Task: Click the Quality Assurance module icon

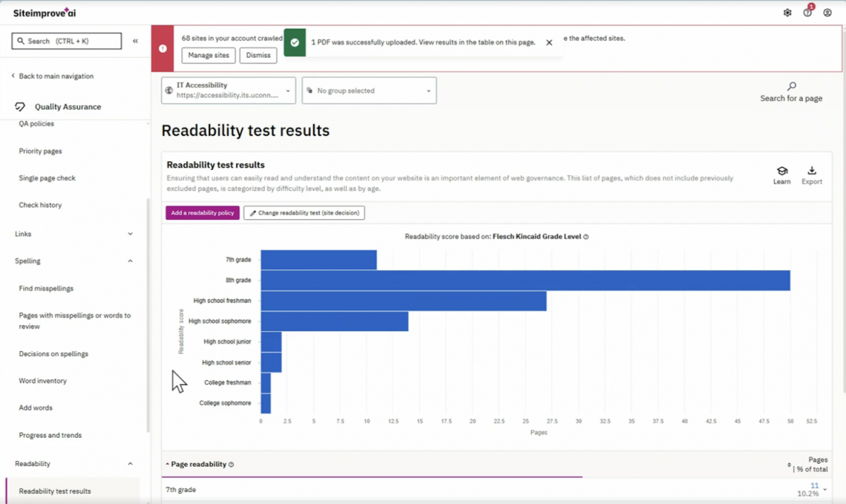Action: point(21,107)
